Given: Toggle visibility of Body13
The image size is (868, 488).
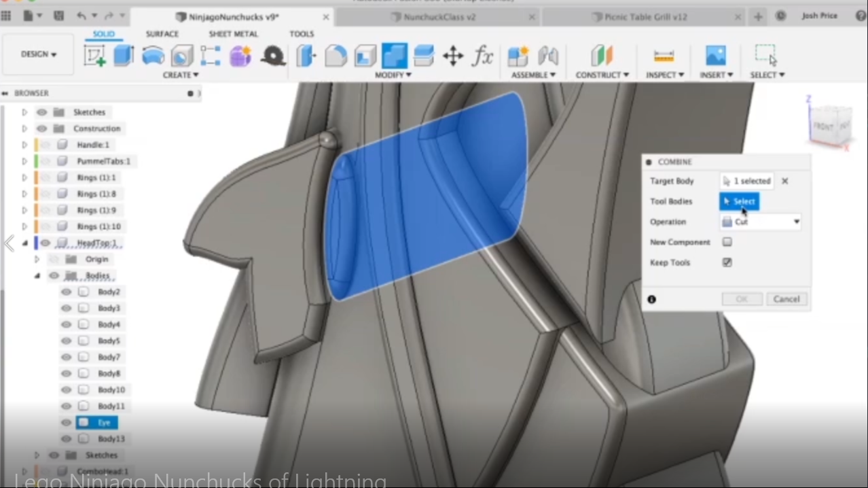Looking at the screenshot, I should pos(66,438).
